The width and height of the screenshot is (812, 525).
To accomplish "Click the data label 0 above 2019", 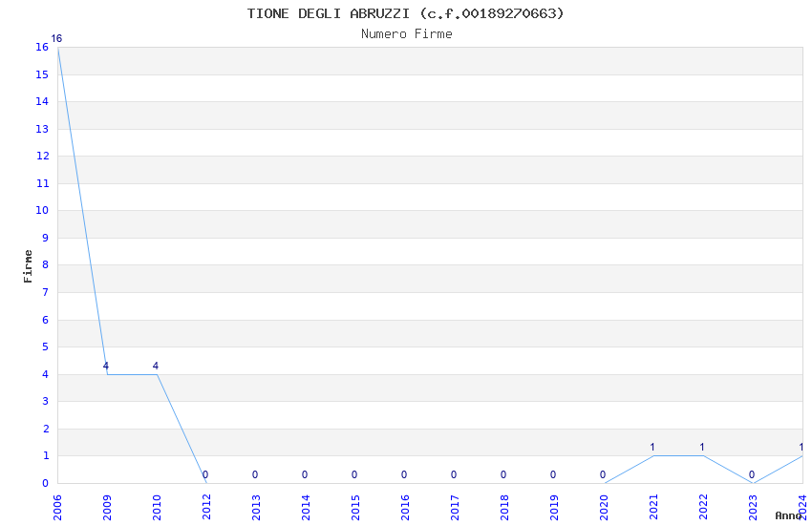I will pyautogui.click(x=553, y=474).
